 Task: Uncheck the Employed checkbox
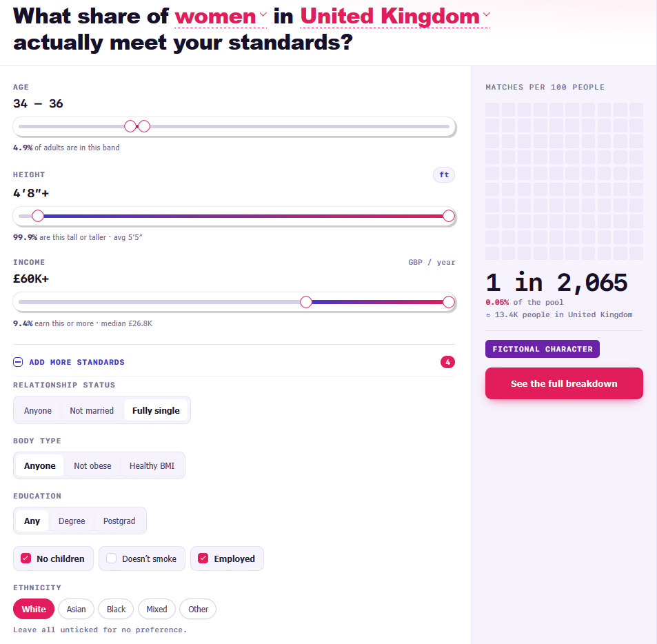tap(203, 558)
